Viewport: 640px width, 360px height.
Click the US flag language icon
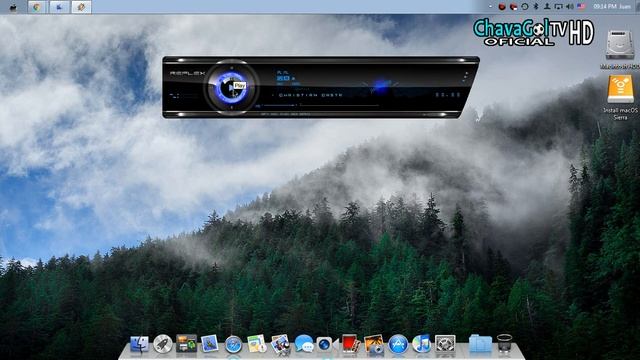tap(581, 7)
